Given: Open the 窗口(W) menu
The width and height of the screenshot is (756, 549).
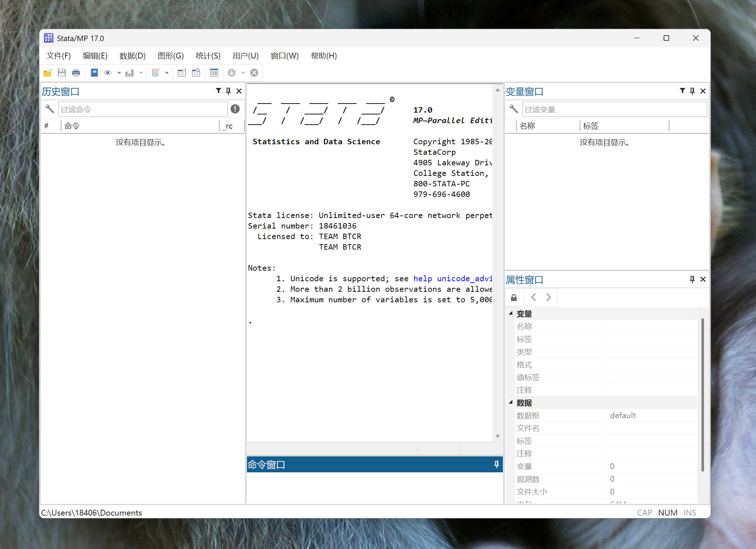Looking at the screenshot, I should point(285,56).
